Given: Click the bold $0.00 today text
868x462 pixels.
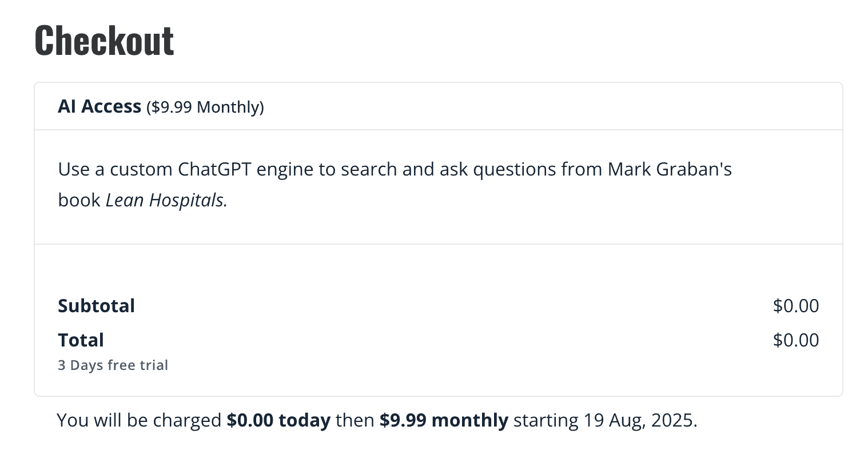Looking at the screenshot, I should (x=278, y=421).
